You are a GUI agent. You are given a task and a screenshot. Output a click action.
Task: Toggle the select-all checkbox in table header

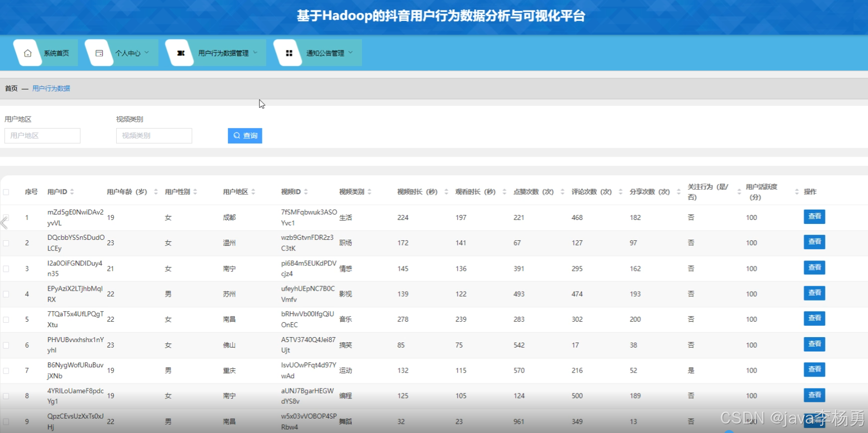(x=6, y=192)
